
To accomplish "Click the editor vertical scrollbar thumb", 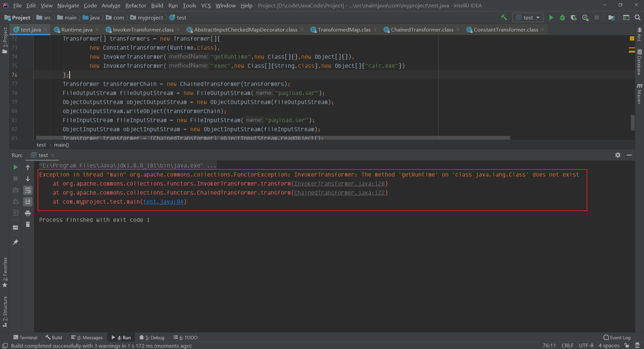I will coord(633,123).
